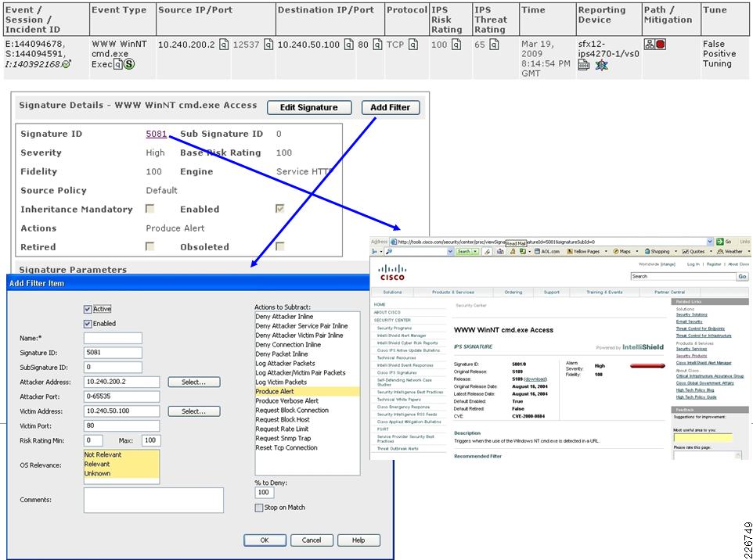Click Quotes toolbar icon in browser
The height and width of the screenshot is (560, 753).
685,251
